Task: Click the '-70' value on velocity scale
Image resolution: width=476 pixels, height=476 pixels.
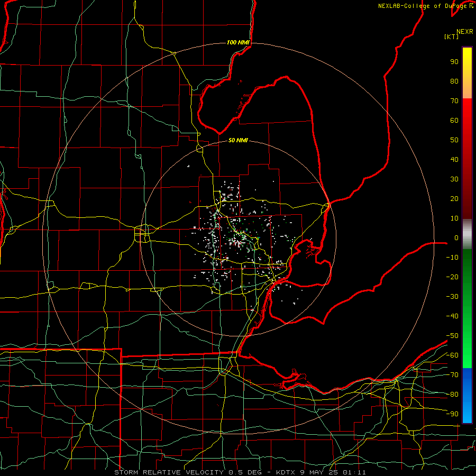Action: (452, 375)
